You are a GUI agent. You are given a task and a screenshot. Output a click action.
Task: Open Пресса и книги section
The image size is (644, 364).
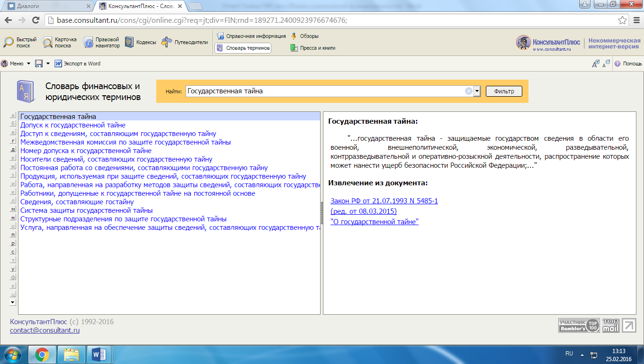[313, 48]
